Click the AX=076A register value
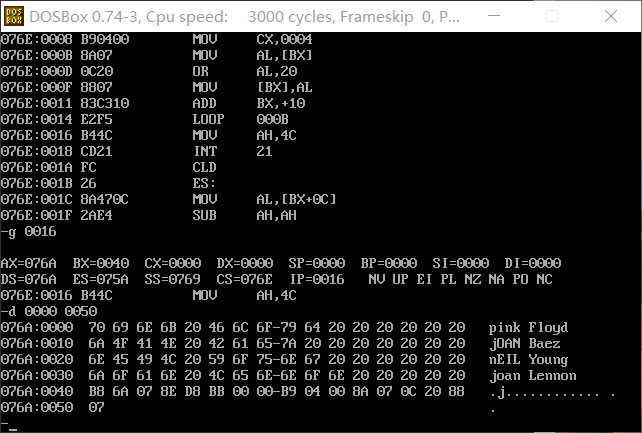 coord(29,263)
